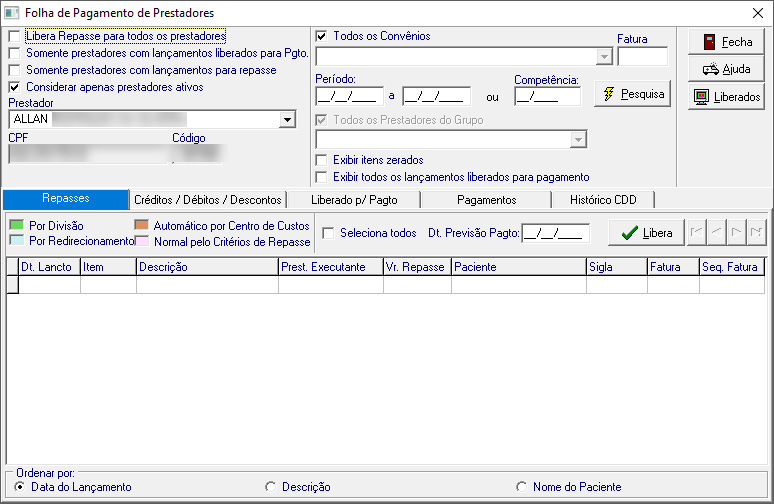This screenshot has width=774, height=504.
Task: Click the pink Normal pelo Critérios swatch
Action: [142, 241]
